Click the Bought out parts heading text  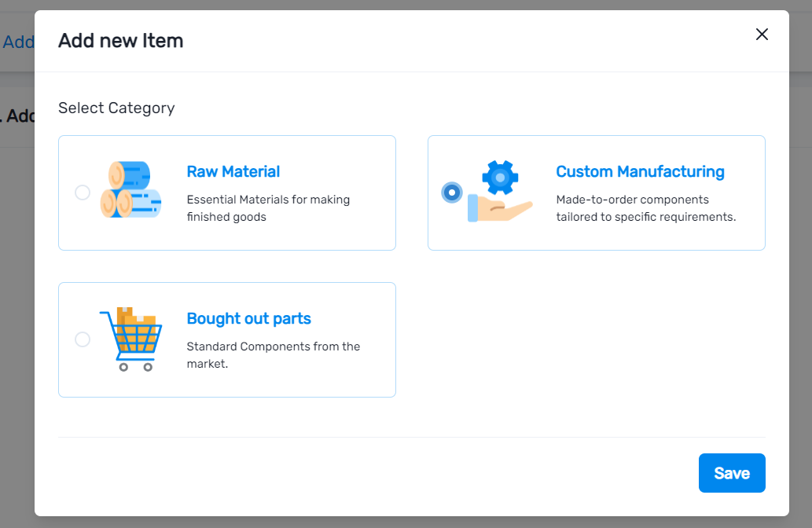coord(248,318)
